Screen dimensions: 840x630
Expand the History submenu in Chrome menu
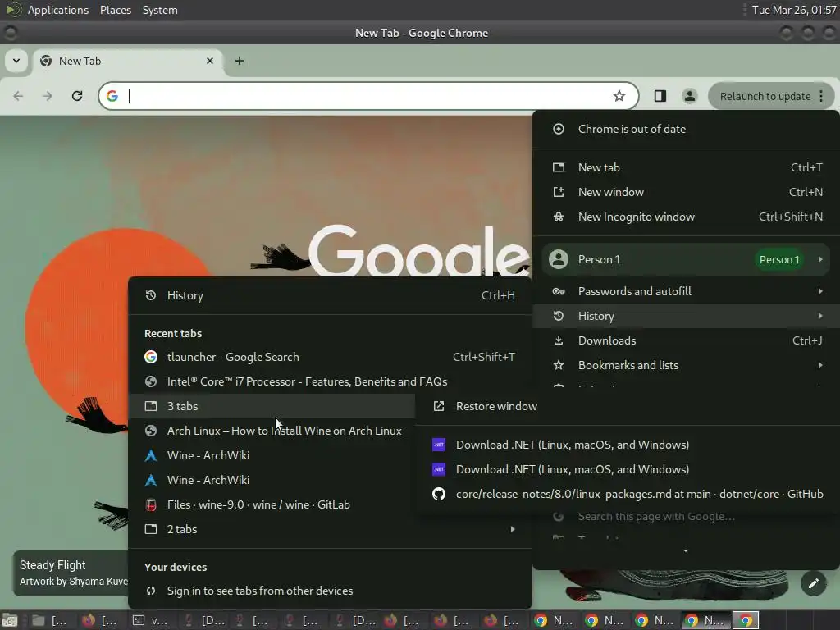click(686, 316)
